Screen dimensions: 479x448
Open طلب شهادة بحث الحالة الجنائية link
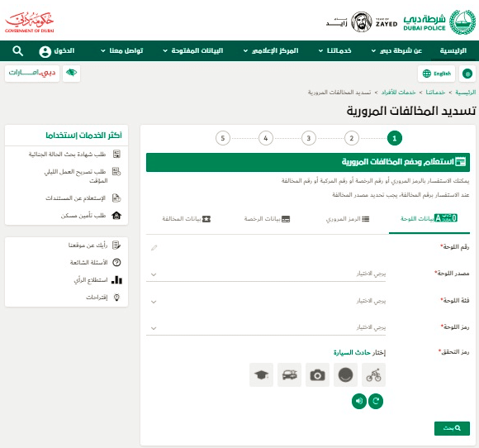click(x=67, y=154)
